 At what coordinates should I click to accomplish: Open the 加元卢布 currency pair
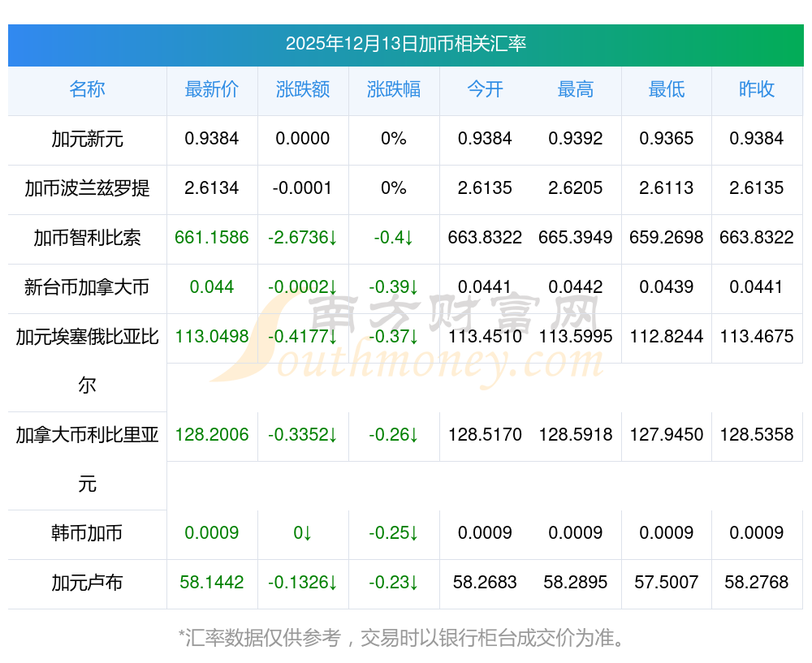[x=87, y=583]
